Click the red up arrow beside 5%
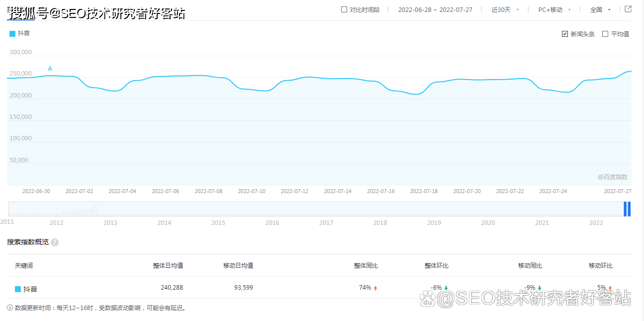This screenshot has height=321, width=644. tap(609, 287)
